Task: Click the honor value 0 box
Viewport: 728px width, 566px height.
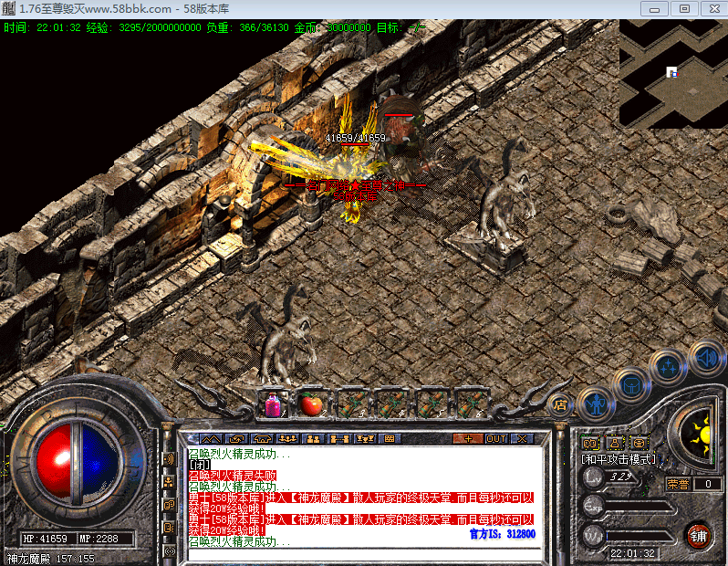Action: pyautogui.click(x=708, y=484)
